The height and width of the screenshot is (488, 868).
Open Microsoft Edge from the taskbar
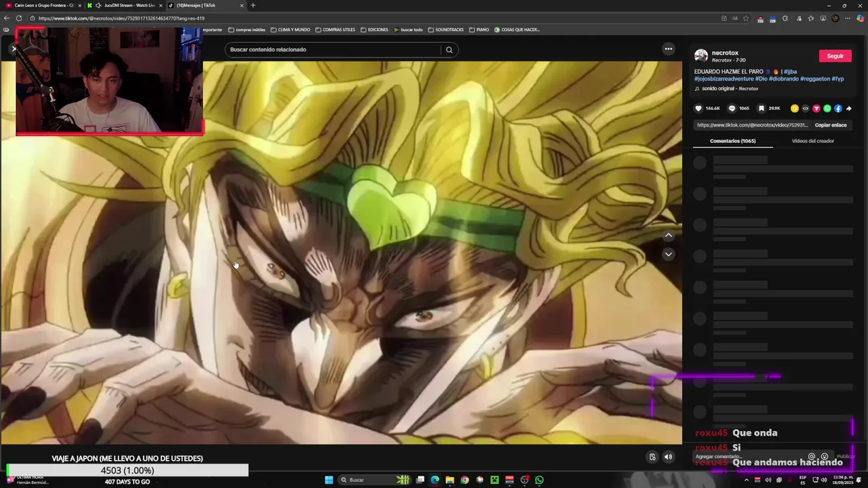pyautogui.click(x=435, y=480)
